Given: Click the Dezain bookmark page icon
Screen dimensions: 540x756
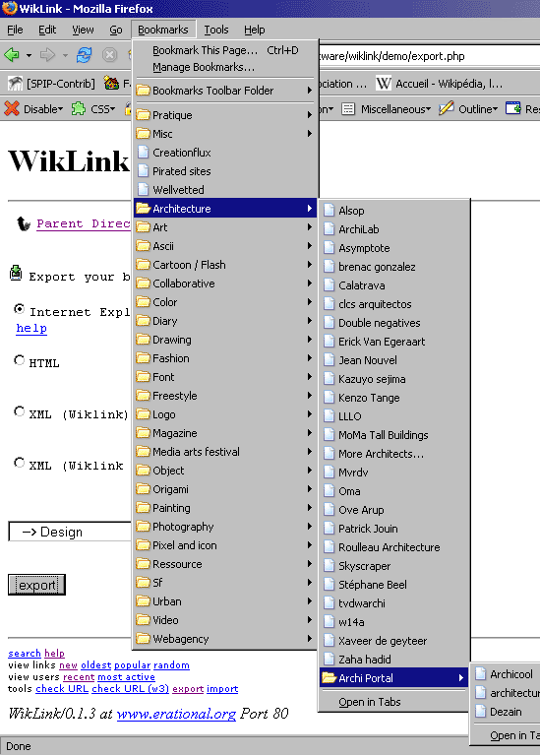Looking at the screenshot, I should [x=480, y=711].
